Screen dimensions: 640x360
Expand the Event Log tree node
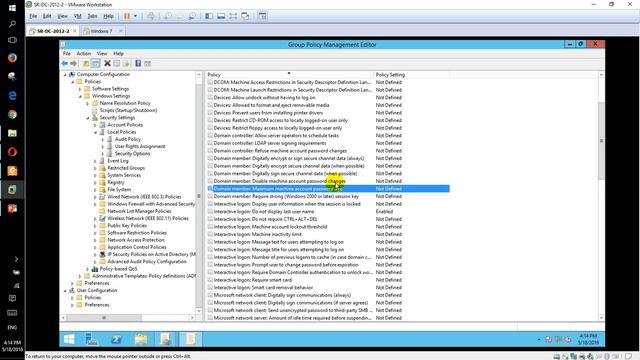coord(95,161)
